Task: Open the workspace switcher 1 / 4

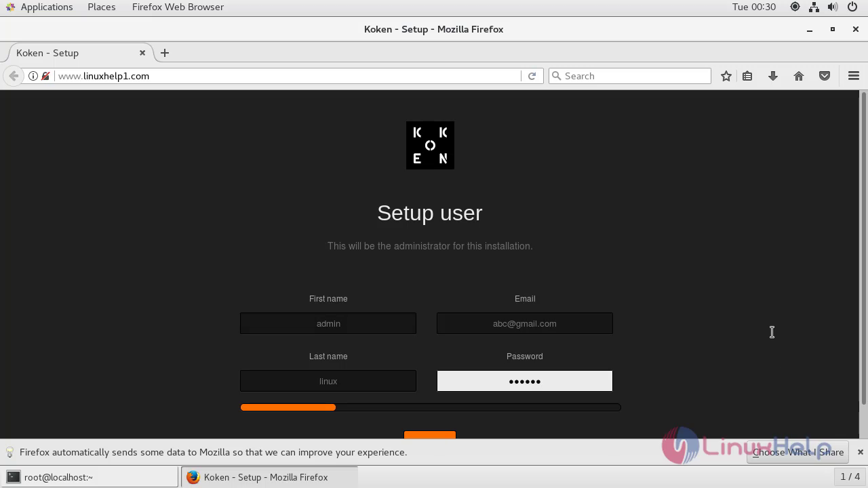Action: tap(850, 477)
